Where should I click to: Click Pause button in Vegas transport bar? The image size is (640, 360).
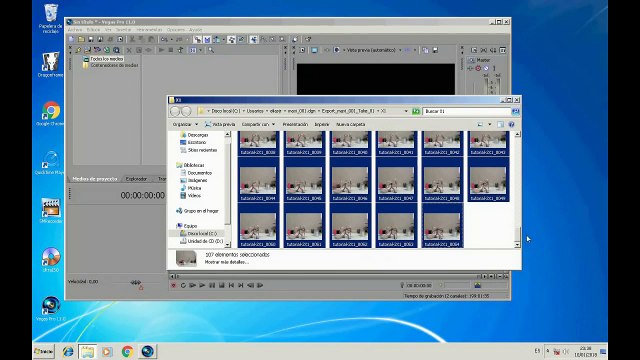pos(212,285)
